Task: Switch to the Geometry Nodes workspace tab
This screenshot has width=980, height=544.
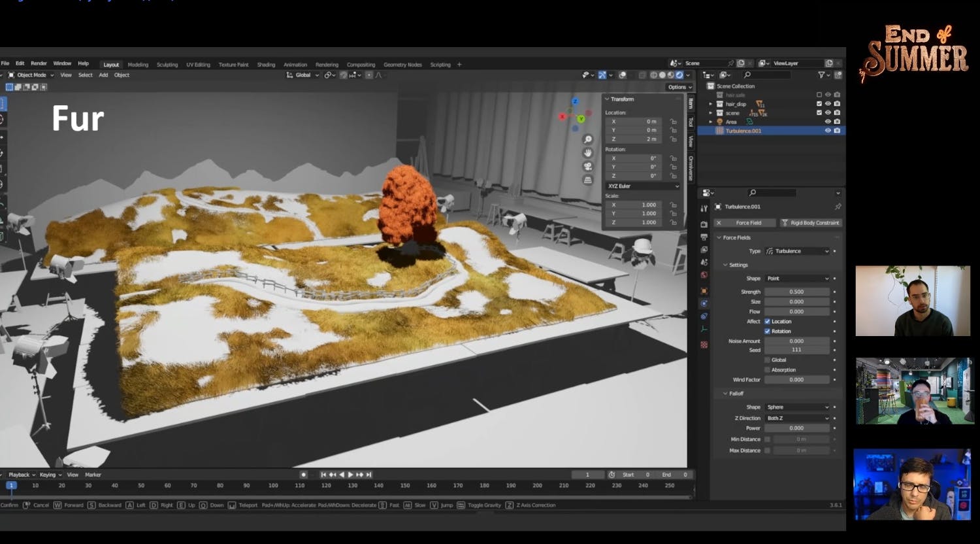Action: click(402, 65)
